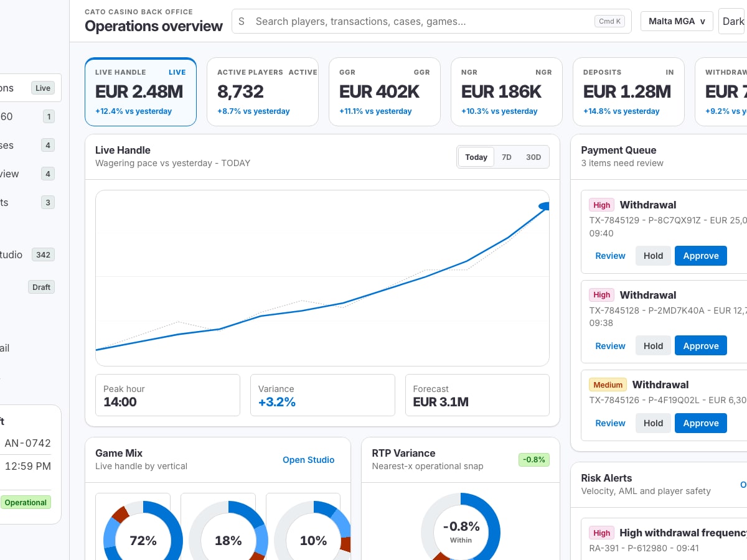Click the Operational status badge

pos(26,502)
